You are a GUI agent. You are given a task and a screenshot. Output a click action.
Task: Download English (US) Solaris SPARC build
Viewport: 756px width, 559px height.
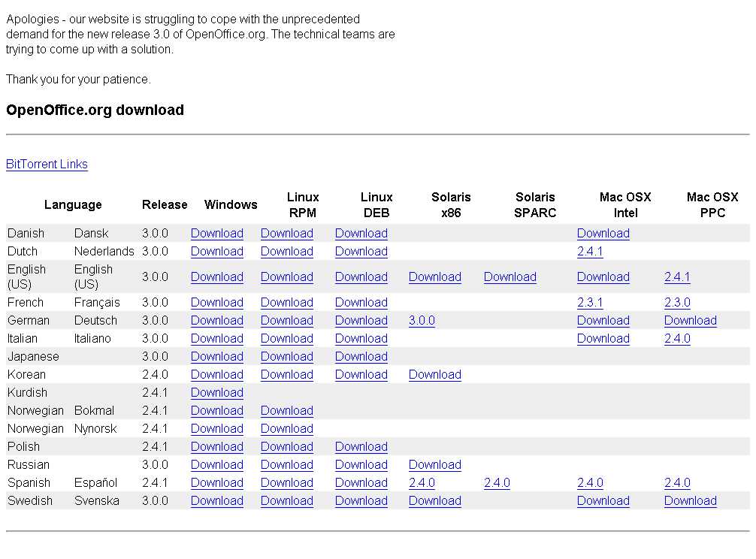[510, 277]
